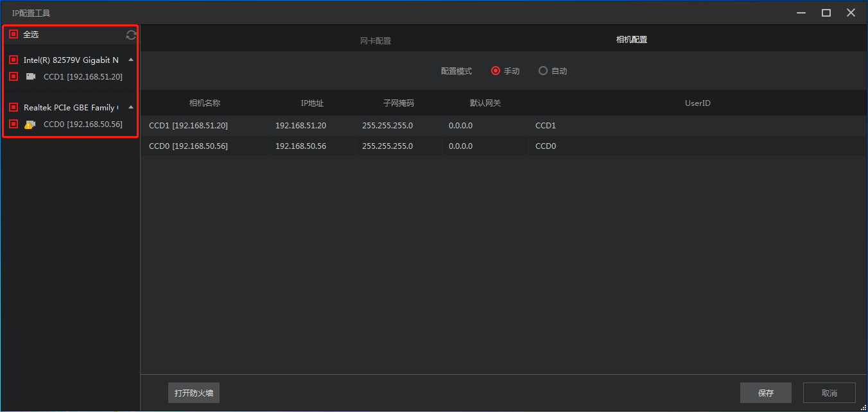Click the CCD1 camera icon
Screen dimensions: 868x412
(x=30, y=77)
